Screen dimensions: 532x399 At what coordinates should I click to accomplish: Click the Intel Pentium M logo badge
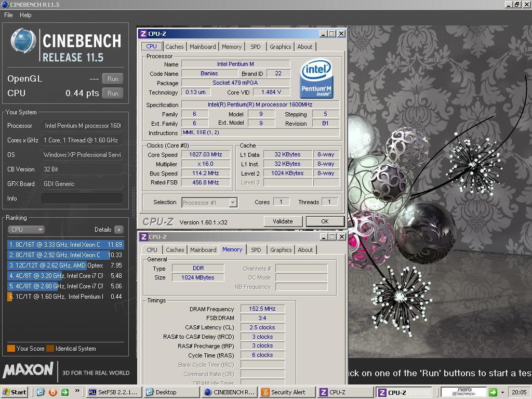(x=316, y=79)
